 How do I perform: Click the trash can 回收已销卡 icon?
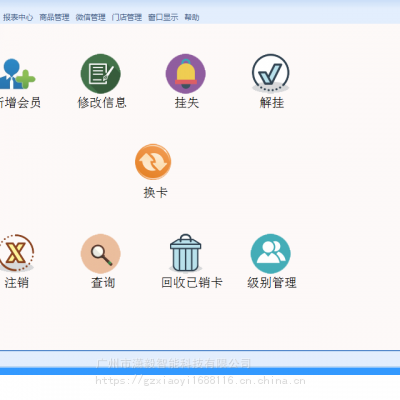186,253
